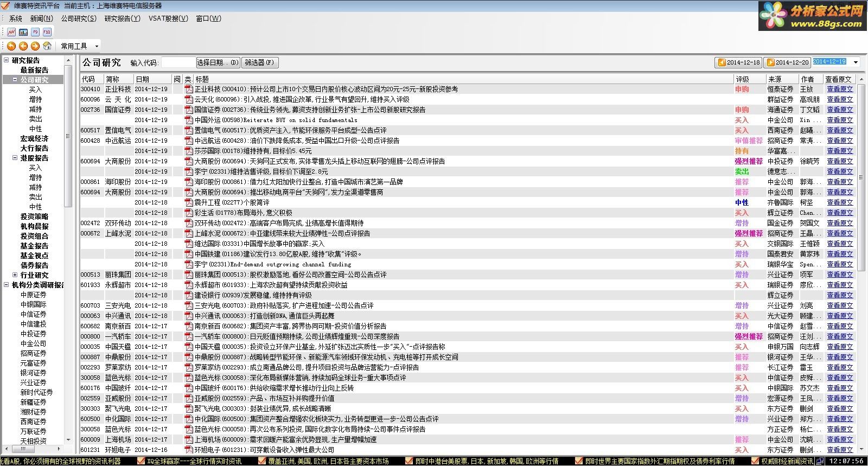This screenshot has height=466, width=868.
Task: Open the 公司研究(S) menu
Action: (79, 18)
